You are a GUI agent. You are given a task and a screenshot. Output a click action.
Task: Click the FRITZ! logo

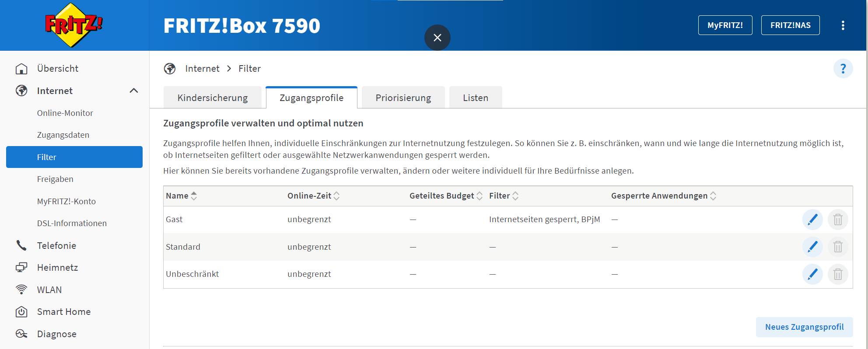click(73, 25)
